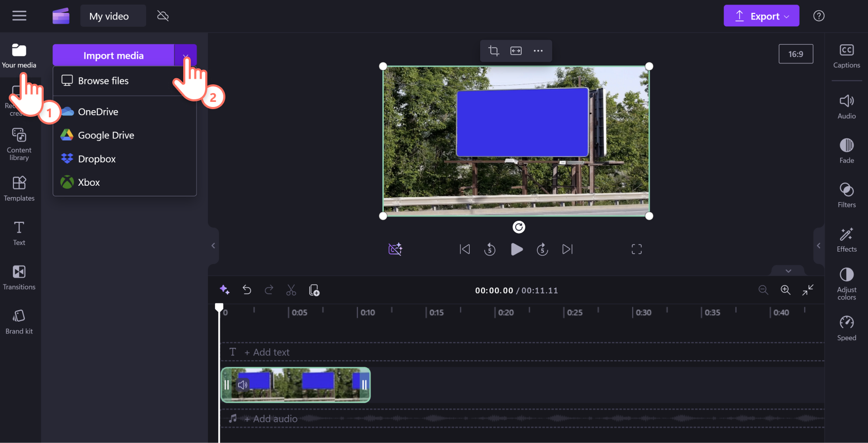Open the help question mark icon

[x=819, y=16]
